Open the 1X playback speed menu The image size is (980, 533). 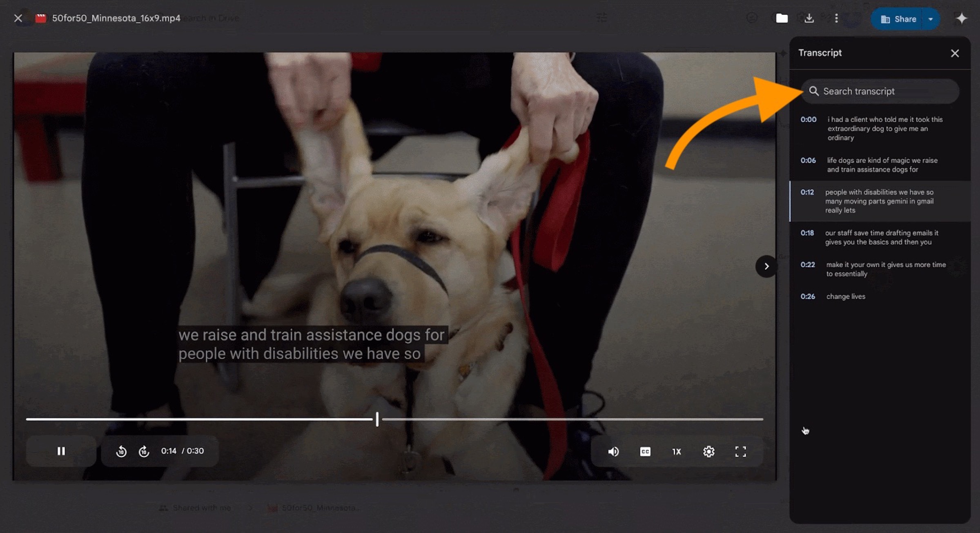(677, 451)
